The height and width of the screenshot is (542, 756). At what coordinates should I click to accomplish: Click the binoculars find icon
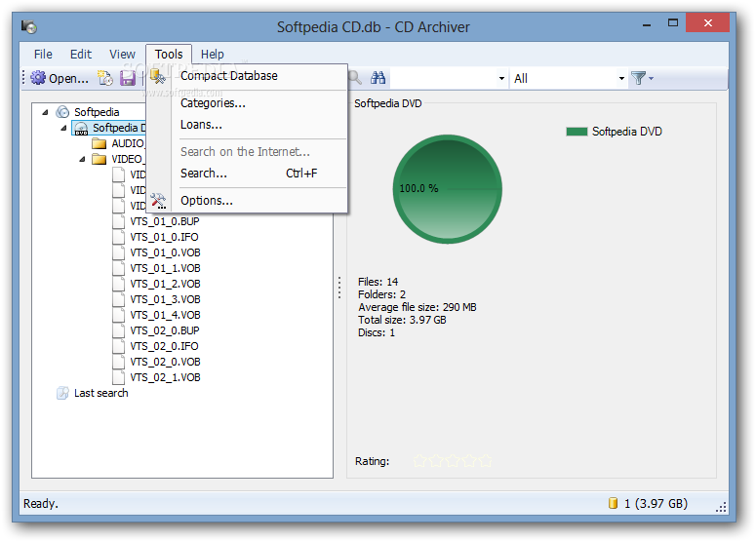[x=378, y=78]
